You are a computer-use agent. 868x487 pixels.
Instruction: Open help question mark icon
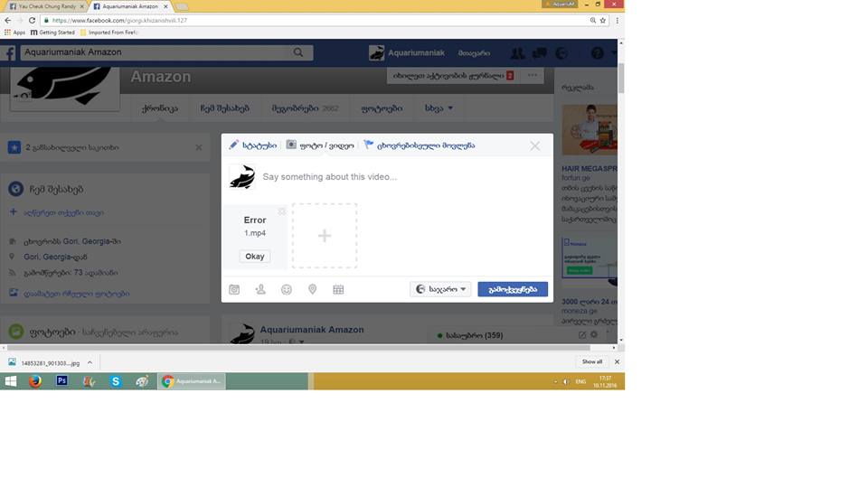tap(597, 53)
